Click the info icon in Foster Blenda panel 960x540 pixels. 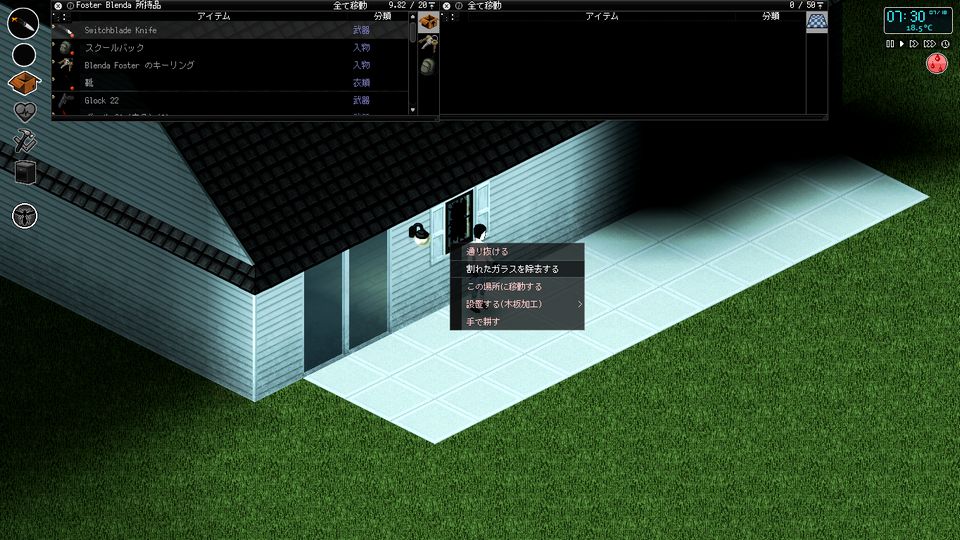tap(70, 6)
